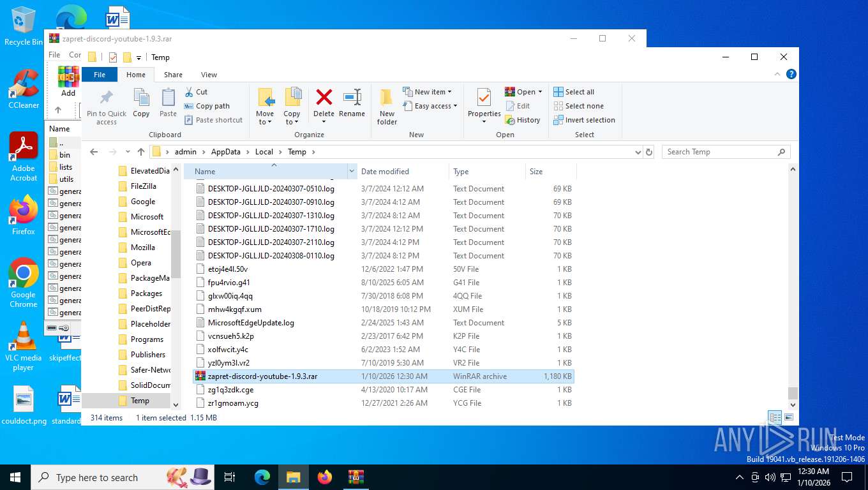
Task: Click Pin to Quick access icon
Action: pos(107,98)
